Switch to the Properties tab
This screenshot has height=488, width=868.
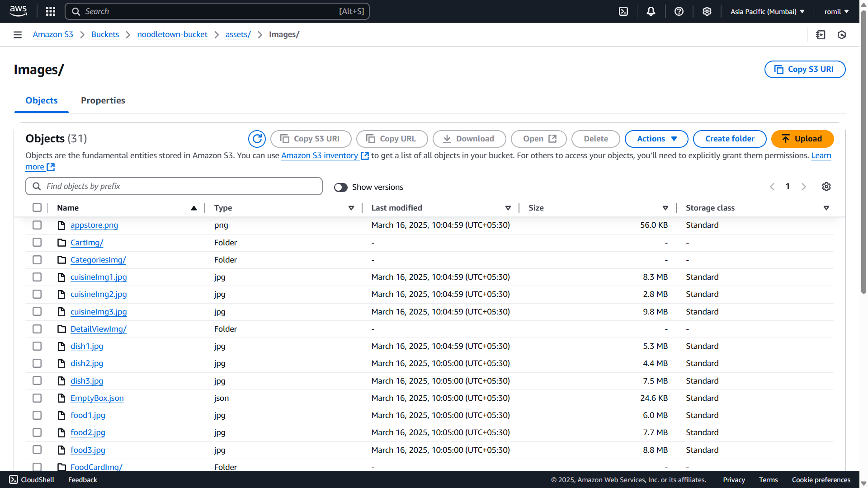click(x=103, y=100)
